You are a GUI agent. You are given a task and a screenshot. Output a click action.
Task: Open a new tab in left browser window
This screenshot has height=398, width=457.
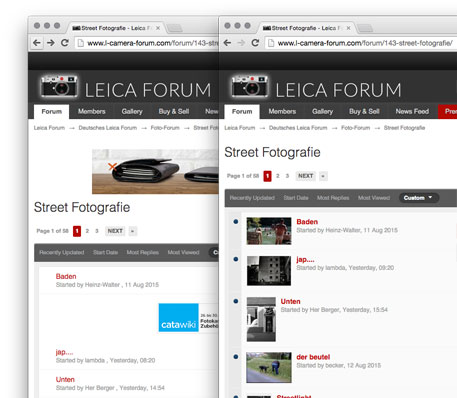point(175,28)
